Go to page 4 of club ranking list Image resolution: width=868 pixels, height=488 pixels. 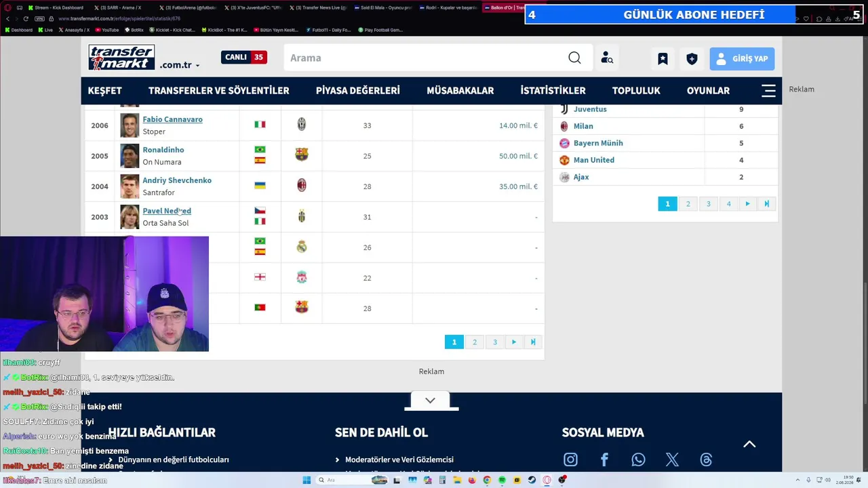pyautogui.click(x=729, y=204)
